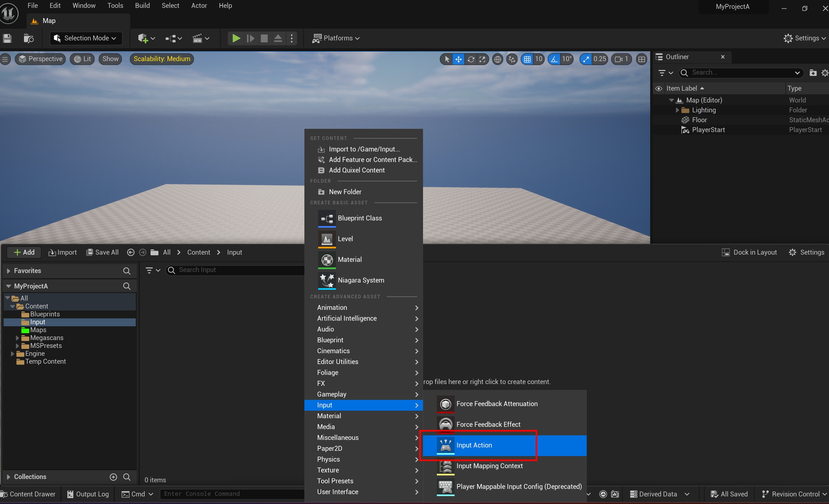The width and height of the screenshot is (829, 504).
Task: Click Dock in Layout button
Action: click(x=749, y=252)
